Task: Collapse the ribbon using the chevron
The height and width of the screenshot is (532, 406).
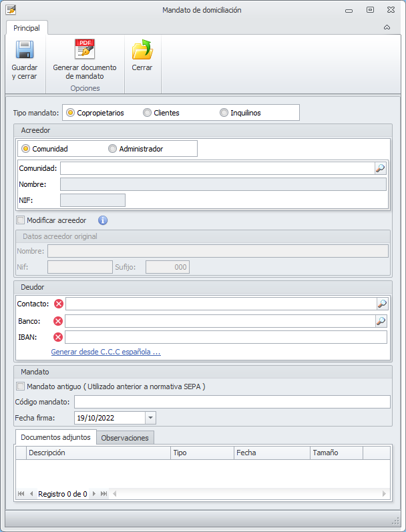Action: click(x=387, y=28)
